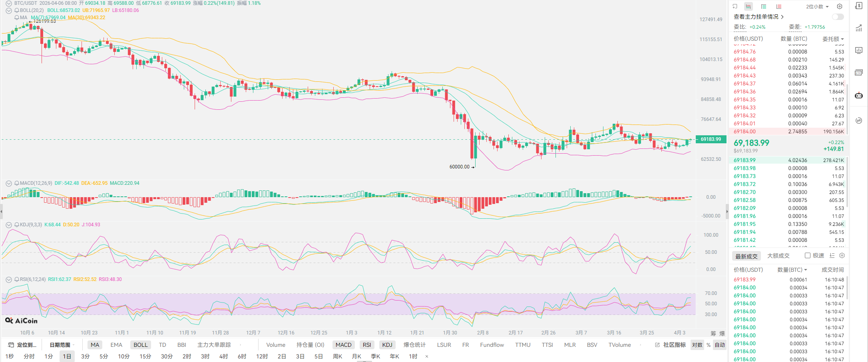
Task: Click the robot assistant icon in right sidebar
Action: pyautogui.click(x=858, y=95)
